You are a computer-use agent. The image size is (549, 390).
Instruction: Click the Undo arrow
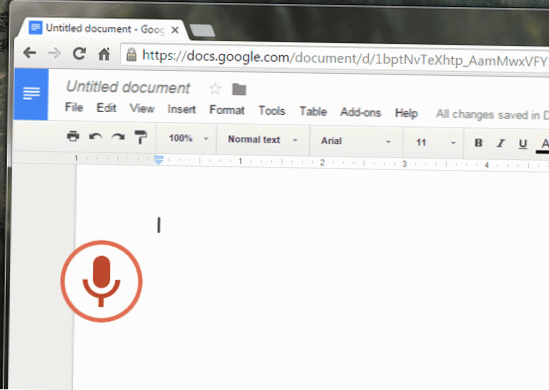[x=95, y=137]
